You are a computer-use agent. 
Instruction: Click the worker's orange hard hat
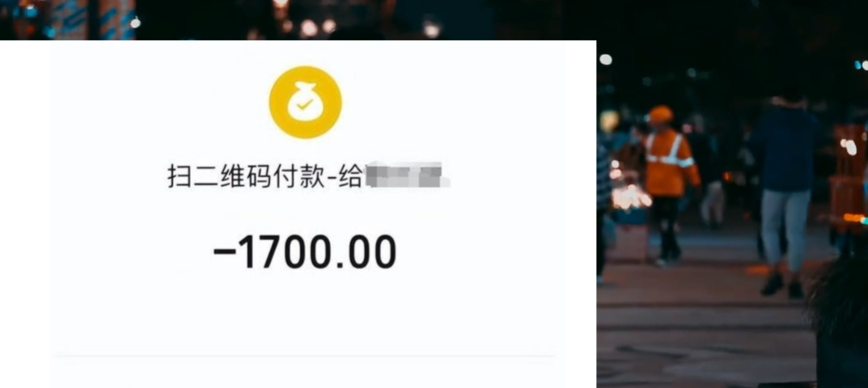pyautogui.click(x=660, y=114)
